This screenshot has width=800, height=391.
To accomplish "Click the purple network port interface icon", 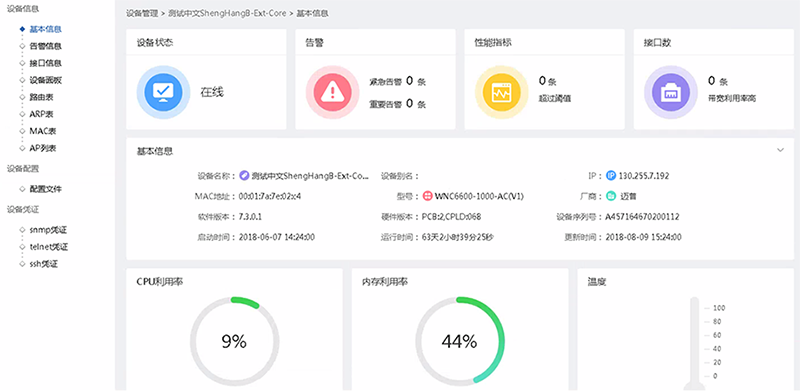I will coord(671,92).
